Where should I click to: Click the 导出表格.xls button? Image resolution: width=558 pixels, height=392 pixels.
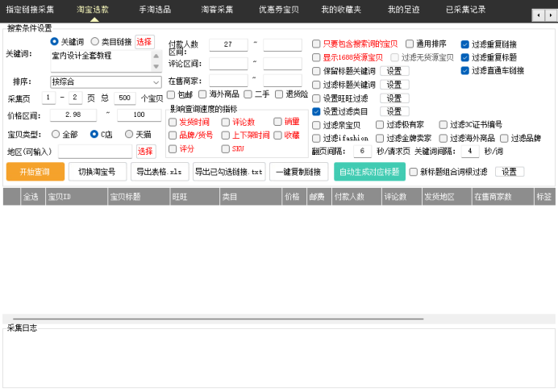[x=160, y=172]
